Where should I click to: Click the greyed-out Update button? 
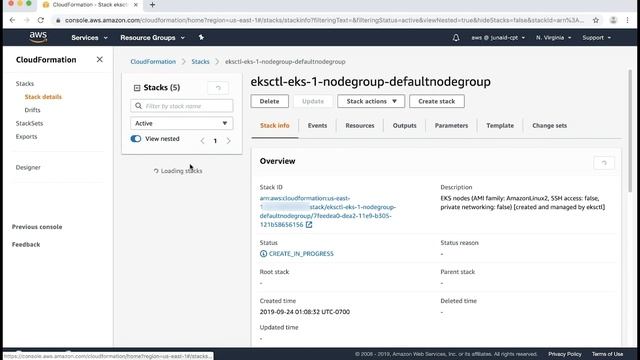tap(313, 101)
